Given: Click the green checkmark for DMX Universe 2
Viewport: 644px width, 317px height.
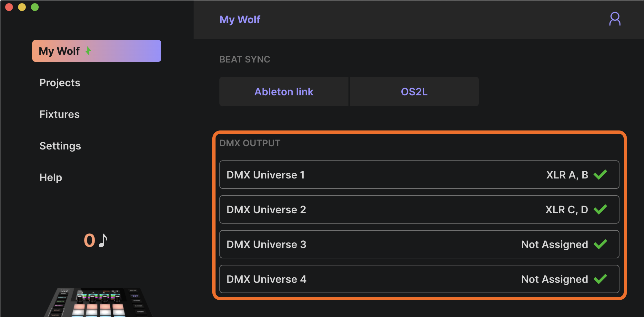Looking at the screenshot, I should click(x=600, y=209).
